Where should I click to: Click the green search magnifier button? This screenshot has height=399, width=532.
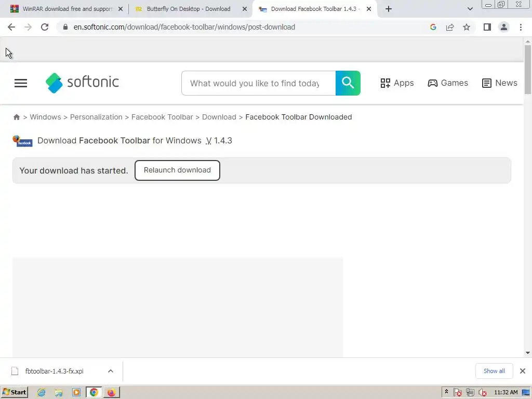348,83
